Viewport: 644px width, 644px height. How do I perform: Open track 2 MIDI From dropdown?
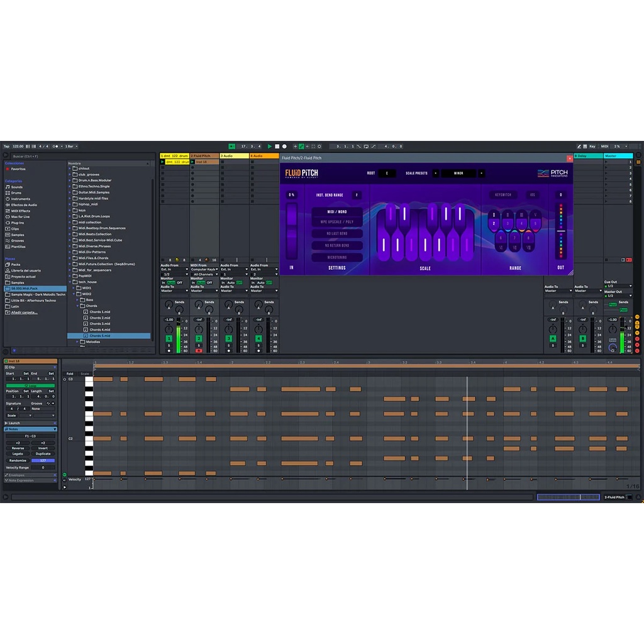tap(204, 270)
